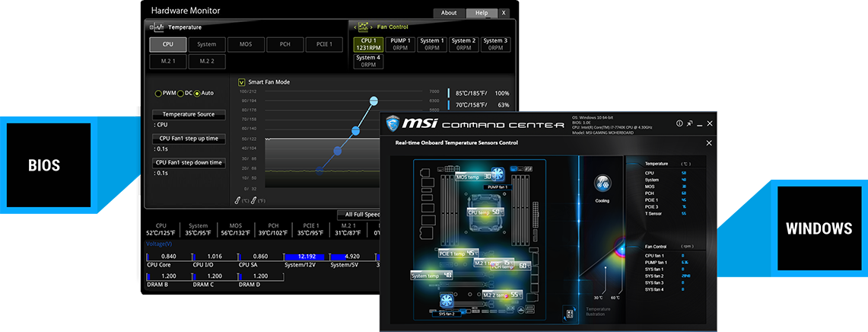868x332 pixels.
Task: Click the M.2 2 temp sensor label
Action: click(502, 295)
